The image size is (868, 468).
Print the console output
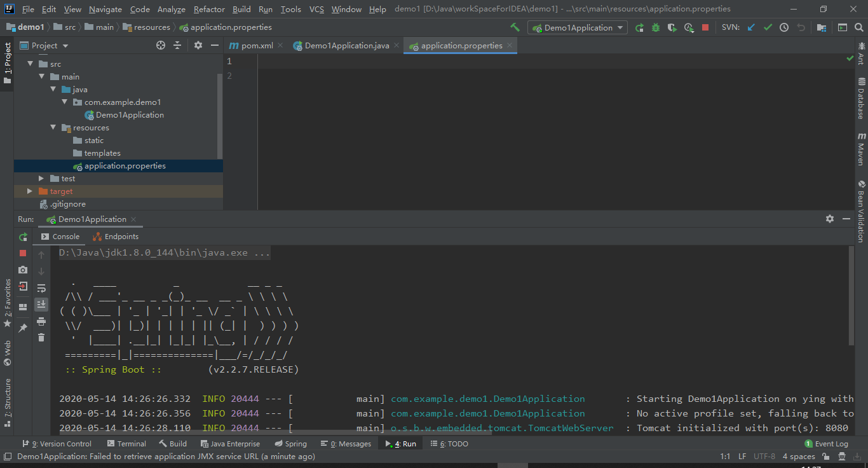41,321
